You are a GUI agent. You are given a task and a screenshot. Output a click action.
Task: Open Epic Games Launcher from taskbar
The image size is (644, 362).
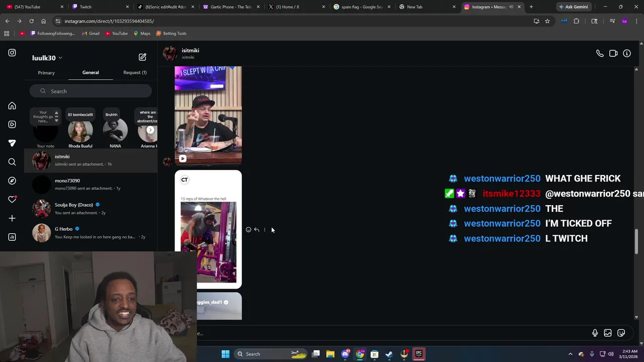coord(419,354)
